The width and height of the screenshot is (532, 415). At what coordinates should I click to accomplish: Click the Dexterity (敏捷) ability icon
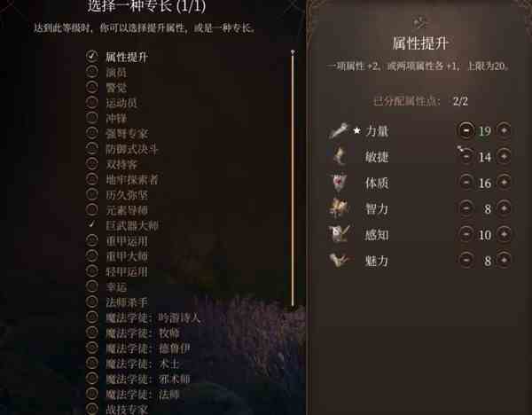339,156
